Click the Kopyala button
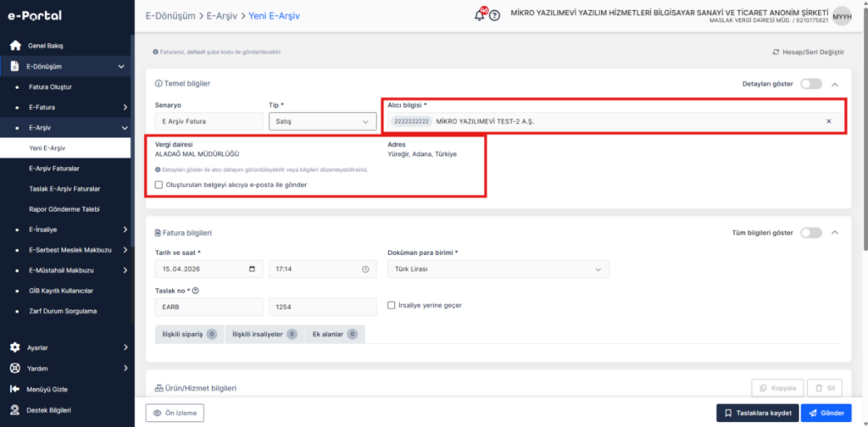The image size is (868, 427). pos(777,388)
